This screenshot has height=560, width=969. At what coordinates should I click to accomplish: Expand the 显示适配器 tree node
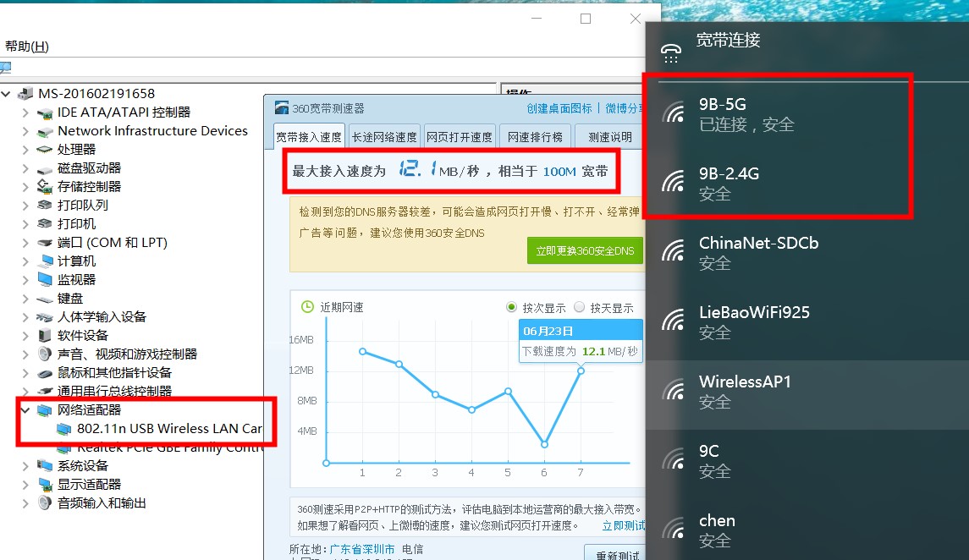25,484
